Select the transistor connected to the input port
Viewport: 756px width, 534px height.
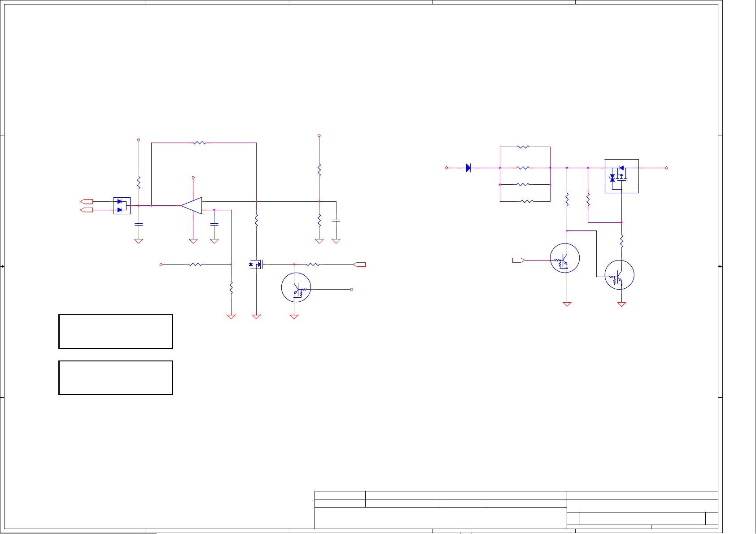(565, 258)
